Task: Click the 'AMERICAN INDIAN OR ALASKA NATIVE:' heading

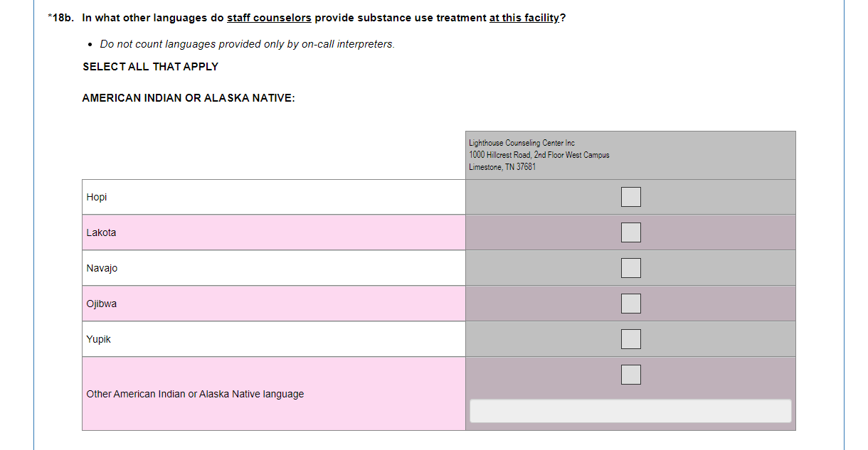Action: click(189, 98)
